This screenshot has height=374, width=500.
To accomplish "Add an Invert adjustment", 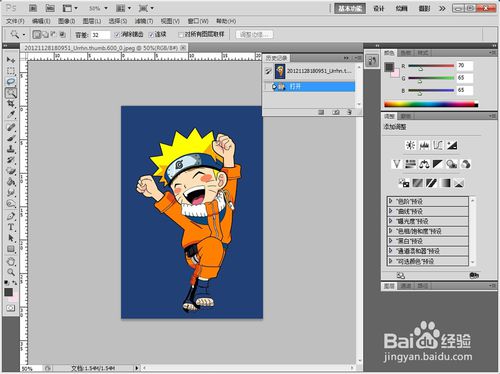I will (x=404, y=183).
